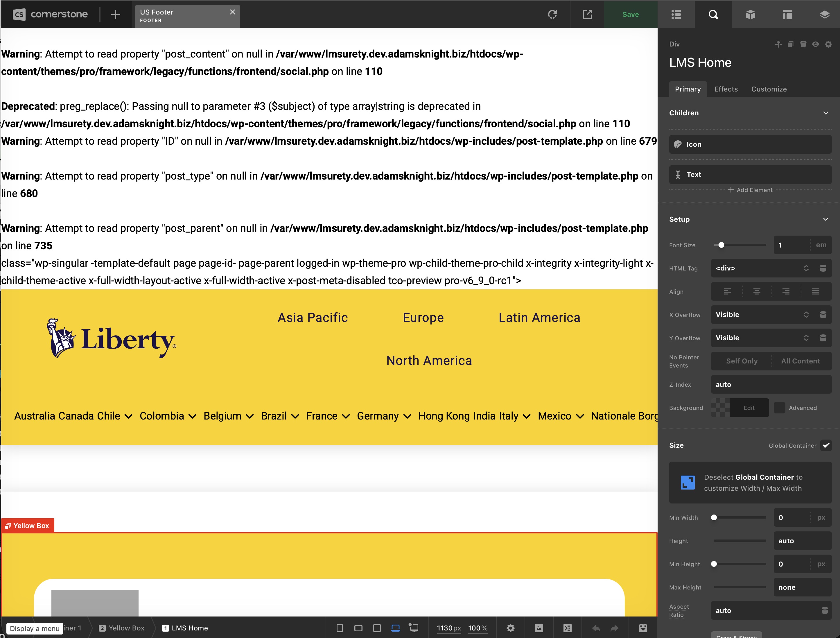840x638 pixels.
Task: Click Aspect Ratio dynamic content icon
Action: 824,611
